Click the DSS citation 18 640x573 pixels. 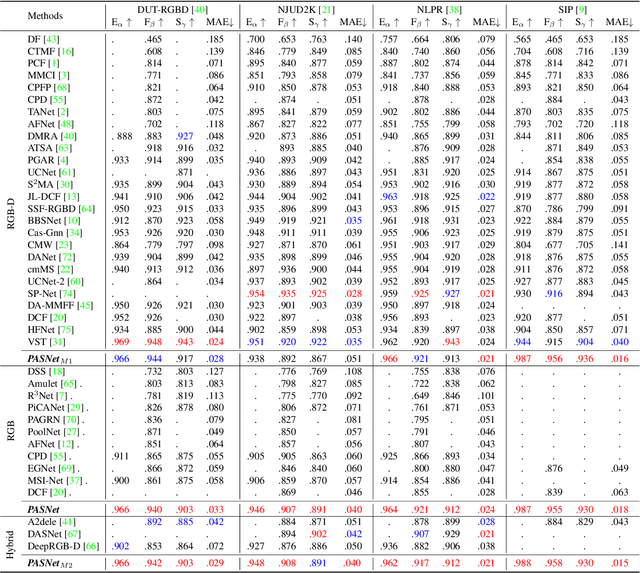pos(58,371)
